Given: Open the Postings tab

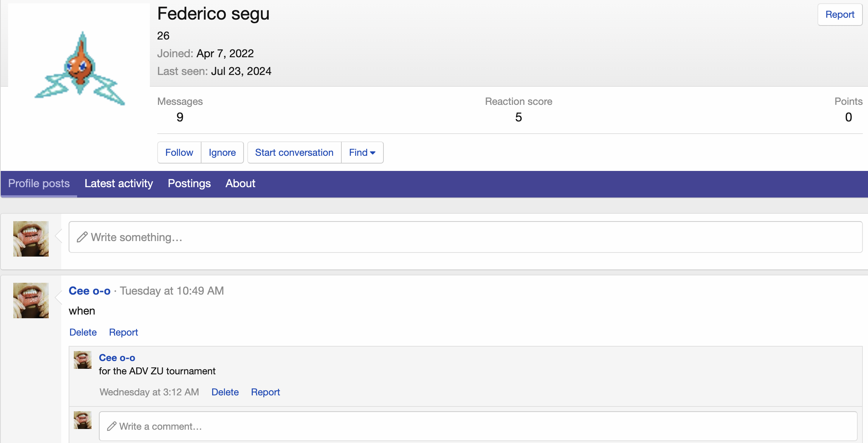Looking at the screenshot, I should (x=189, y=183).
